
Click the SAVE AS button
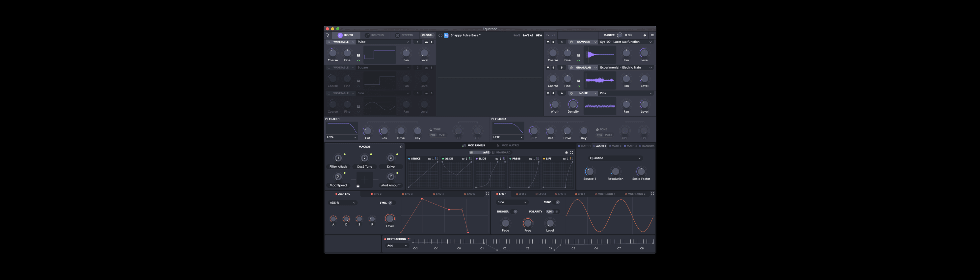click(528, 35)
